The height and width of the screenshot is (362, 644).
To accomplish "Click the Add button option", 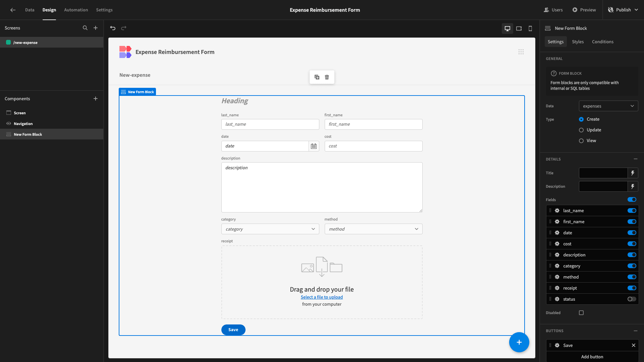I will click(x=592, y=357).
